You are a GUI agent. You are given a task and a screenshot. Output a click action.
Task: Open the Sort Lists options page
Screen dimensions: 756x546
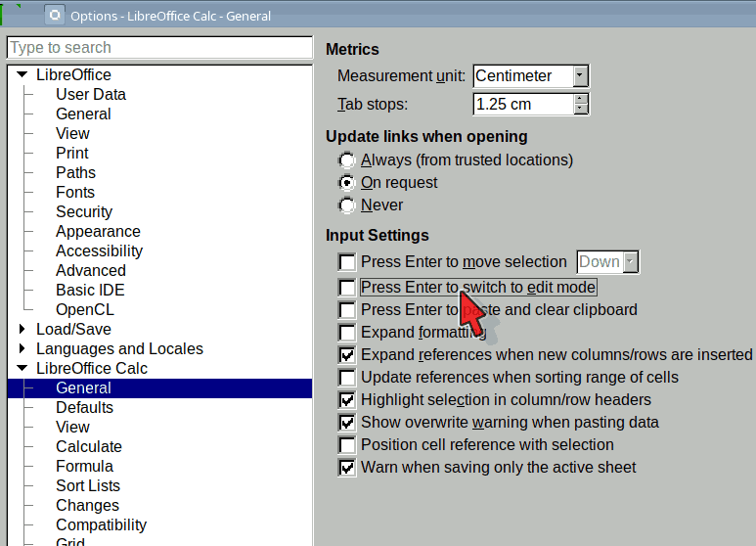point(88,485)
